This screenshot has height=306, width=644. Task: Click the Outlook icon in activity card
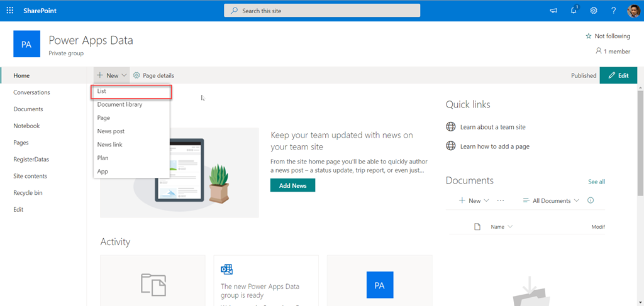coord(226,270)
